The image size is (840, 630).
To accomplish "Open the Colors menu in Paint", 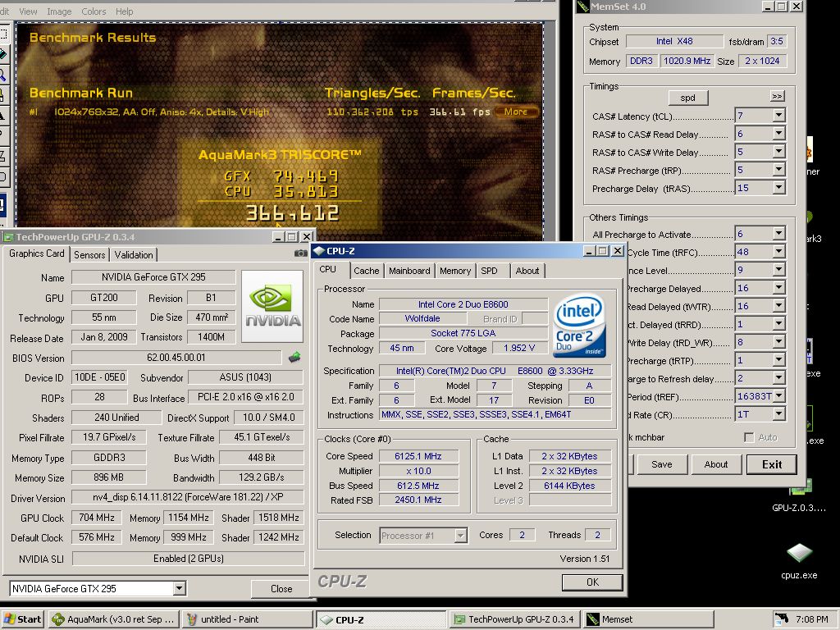I will [94, 11].
